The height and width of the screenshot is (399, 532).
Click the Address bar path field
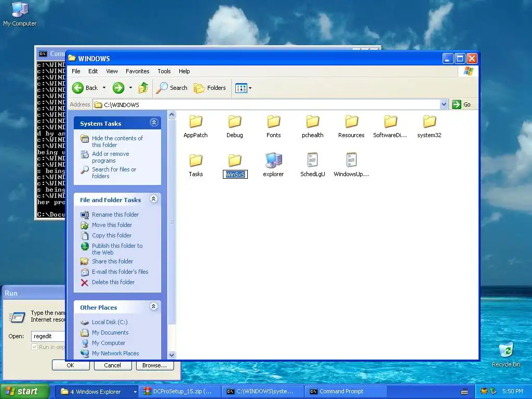point(267,104)
